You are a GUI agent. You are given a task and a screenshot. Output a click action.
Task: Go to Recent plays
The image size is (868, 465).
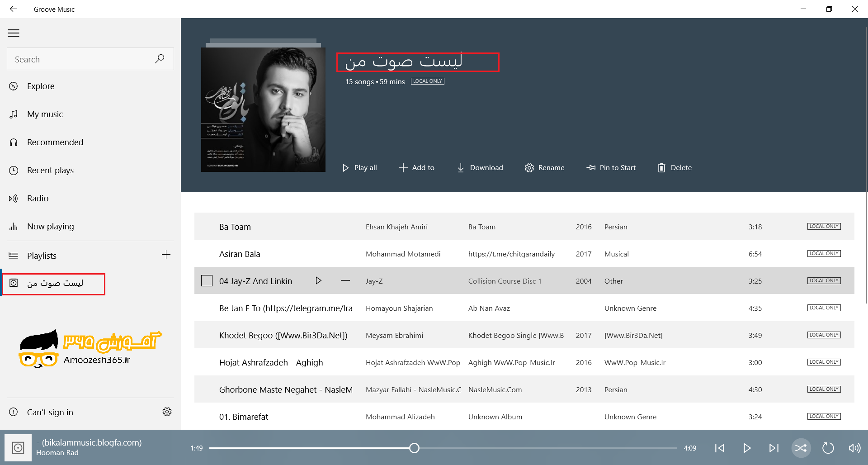50,171
